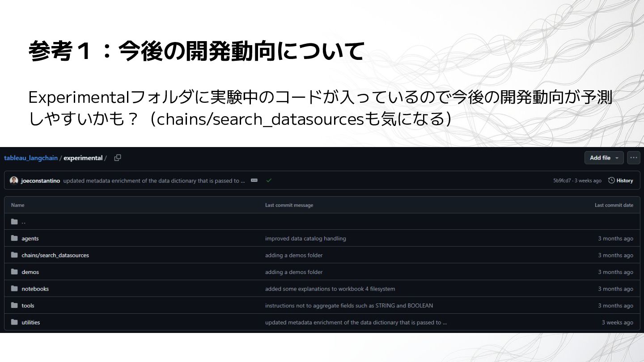Open utilities row metadata enrichment commit message
The width and height of the screenshot is (644, 362).
356,322
